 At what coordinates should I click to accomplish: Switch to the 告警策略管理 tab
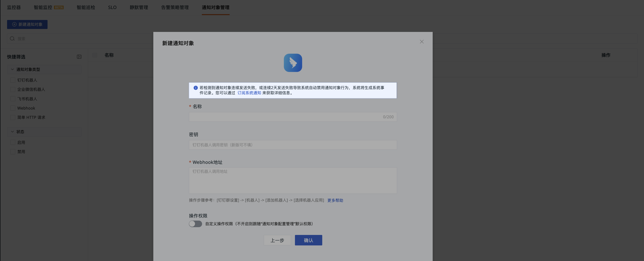tap(175, 8)
